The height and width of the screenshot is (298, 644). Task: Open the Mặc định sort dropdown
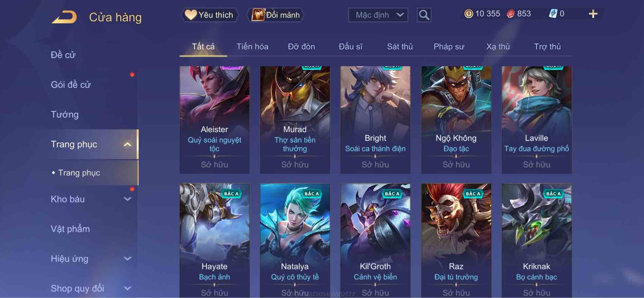point(378,15)
